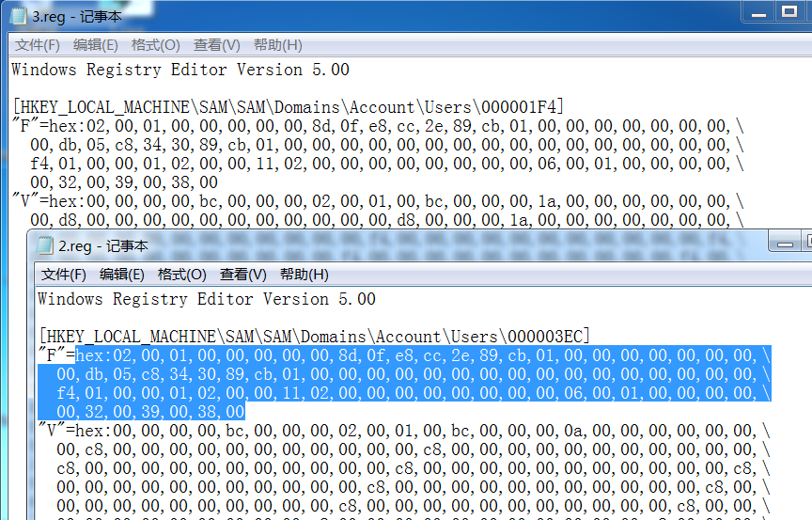Click the line starting 00,db,05 in 3.reg

point(387,145)
